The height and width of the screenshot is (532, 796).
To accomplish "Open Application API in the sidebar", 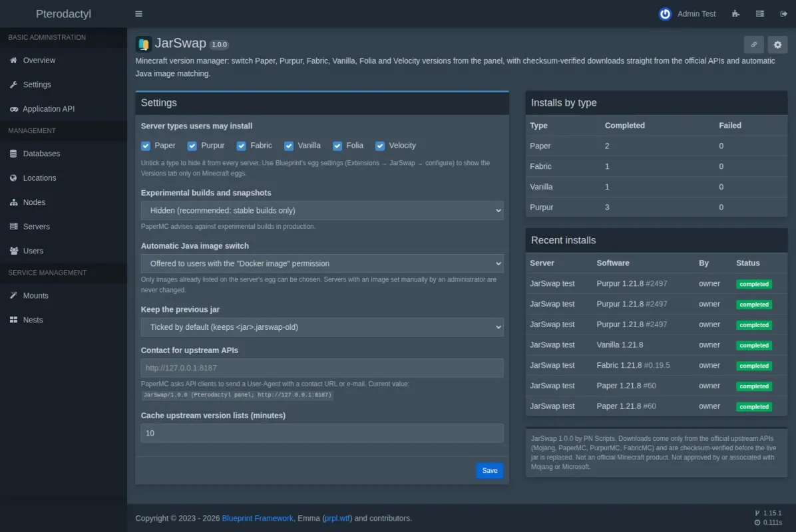I will click(63, 109).
